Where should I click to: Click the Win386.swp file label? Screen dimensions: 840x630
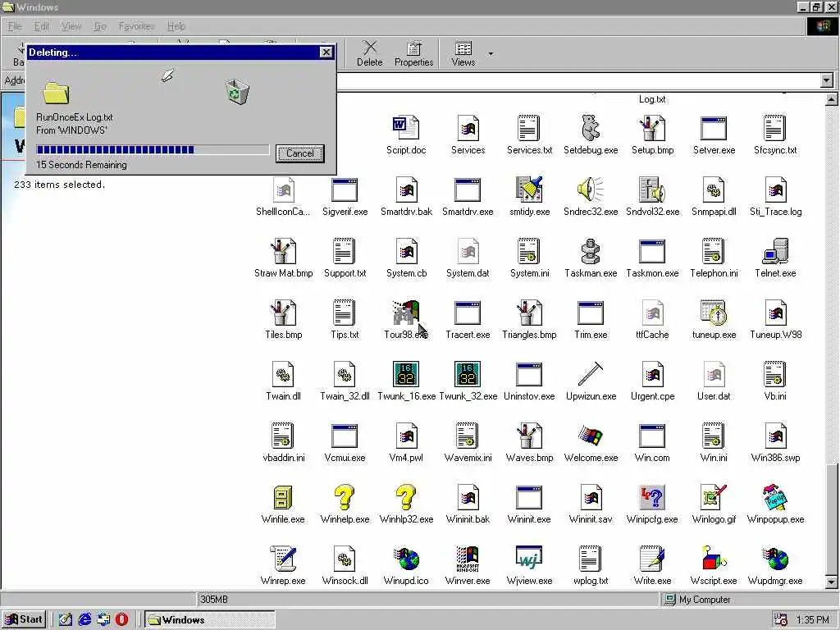pyautogui.click(x=775, y=458)
